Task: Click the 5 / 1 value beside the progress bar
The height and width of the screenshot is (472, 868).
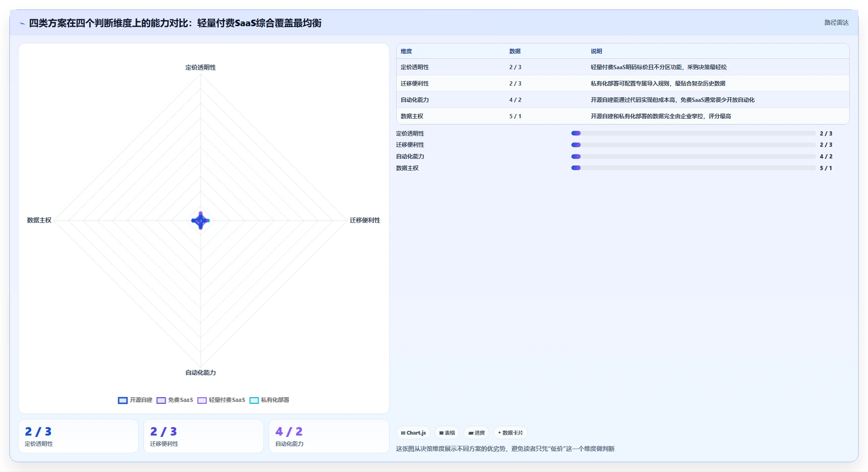Action: tap(826, 168)
